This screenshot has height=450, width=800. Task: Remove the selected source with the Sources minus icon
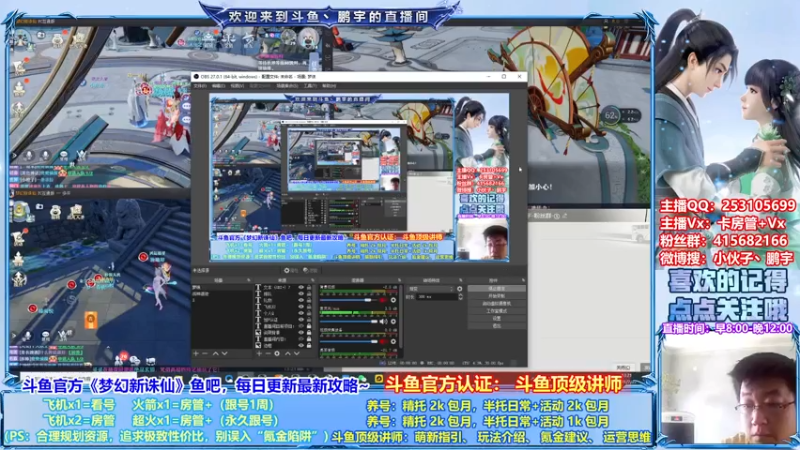(268, 354)
